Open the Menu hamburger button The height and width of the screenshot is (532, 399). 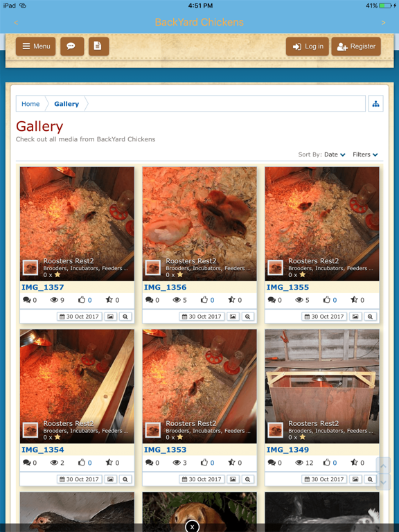35,46
